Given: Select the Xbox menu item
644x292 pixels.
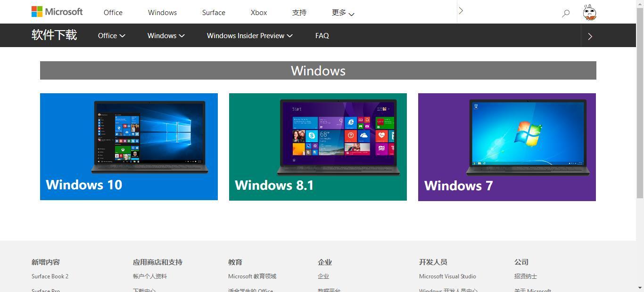Looking at the screenshot, I should [x=258, y=13].
